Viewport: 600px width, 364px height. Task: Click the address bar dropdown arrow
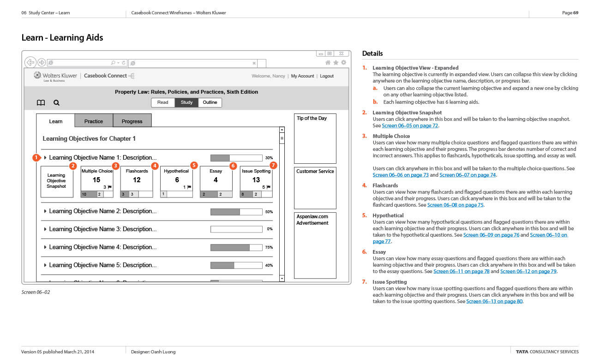point(118,63)
